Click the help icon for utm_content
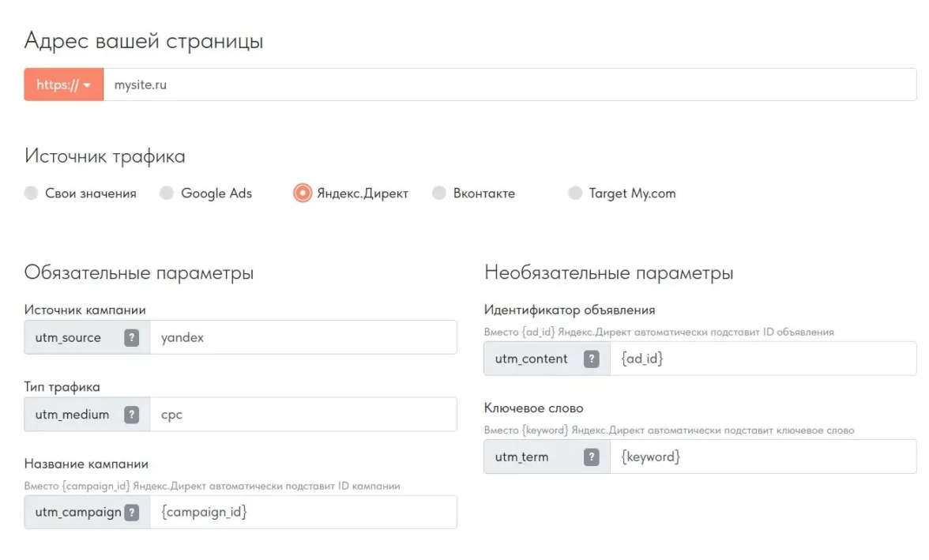This screenshot has height=560, width=929. [x=591, y=359]
